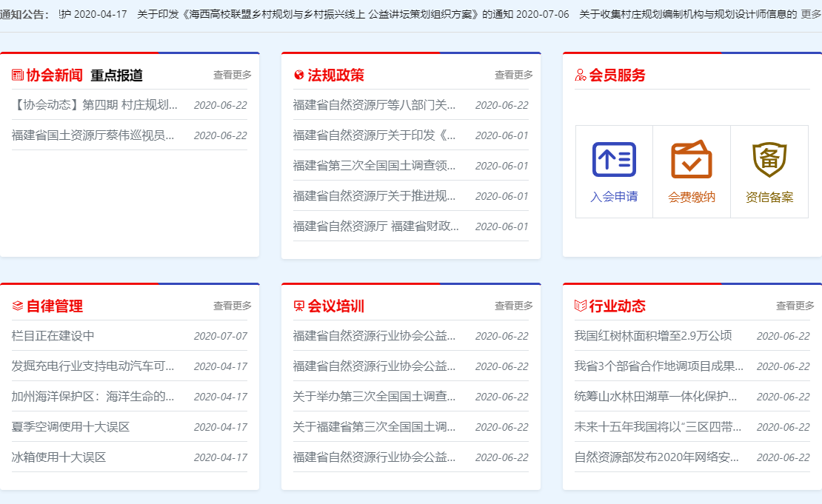The width and height of the screenshot is (822, 504).
Task: Open 查看更多 in the 法规政策 panel
Action: tap(513, 75)
